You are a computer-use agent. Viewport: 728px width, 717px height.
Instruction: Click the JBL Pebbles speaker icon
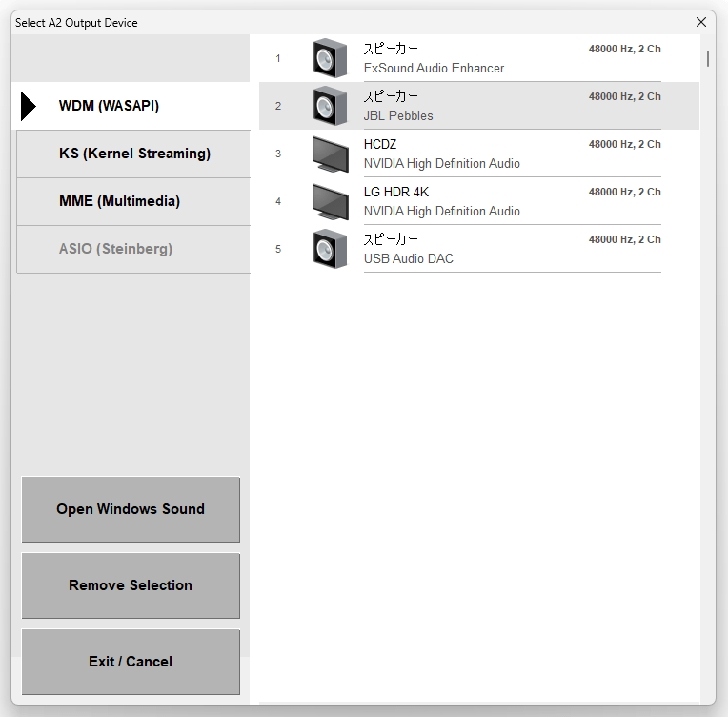[x=330, y=106]
